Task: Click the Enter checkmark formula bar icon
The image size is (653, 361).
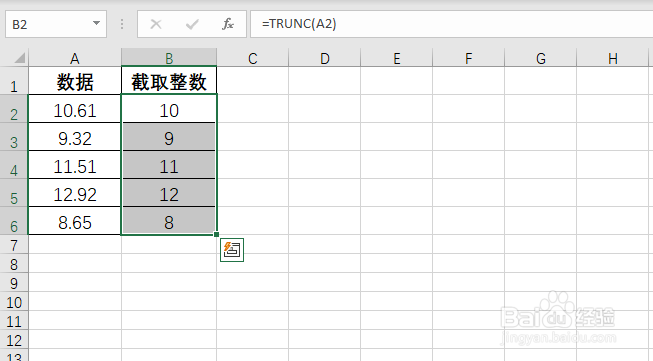Action: [x=192, y=24]
